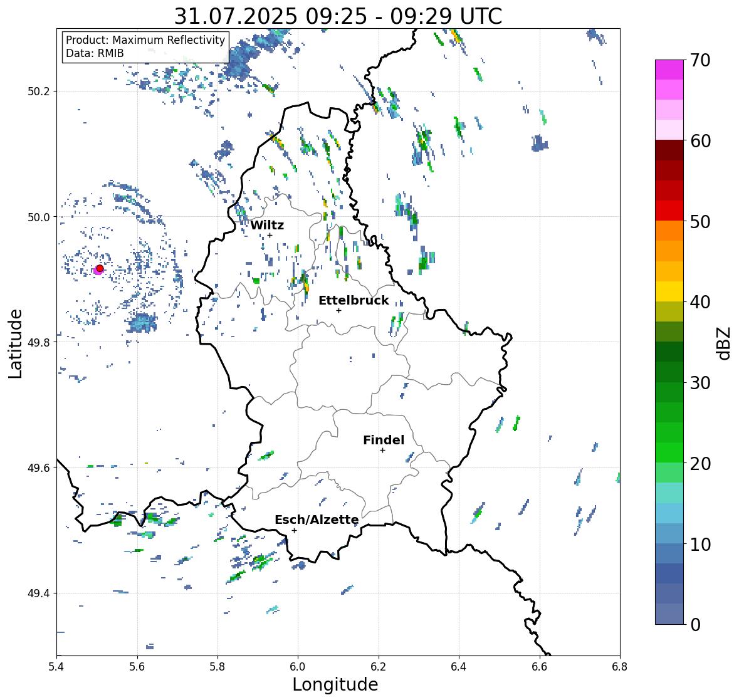Viewport: 739px width, 700px height.
Task: Click the yellow 40 dBZ colorbar segment
Action: pos(669,291)
